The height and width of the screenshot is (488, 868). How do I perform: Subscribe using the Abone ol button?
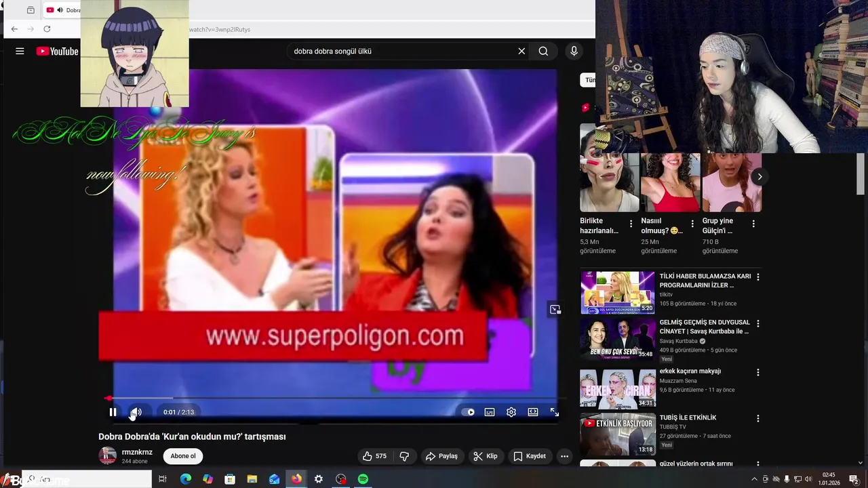click(183, 456)
